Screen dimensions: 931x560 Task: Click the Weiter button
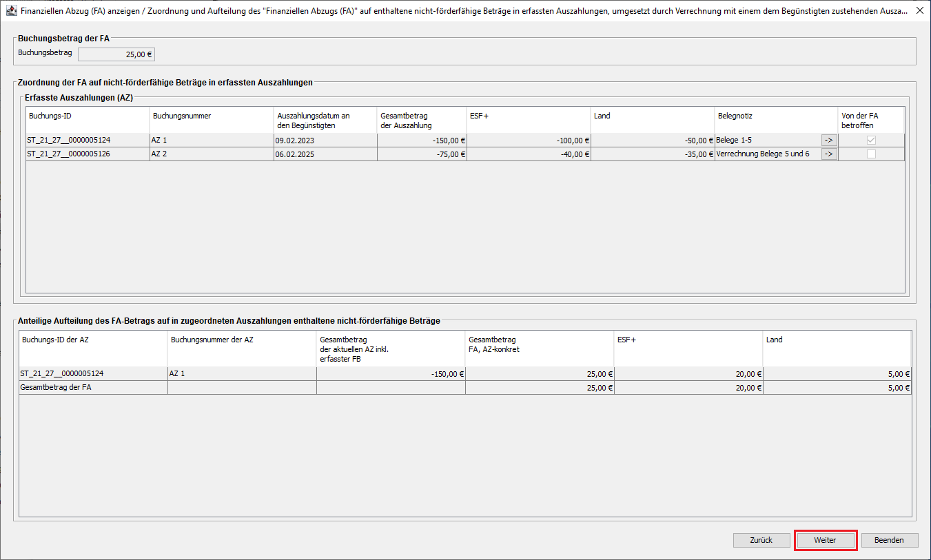pyautogui.click(x=825, y=540)
